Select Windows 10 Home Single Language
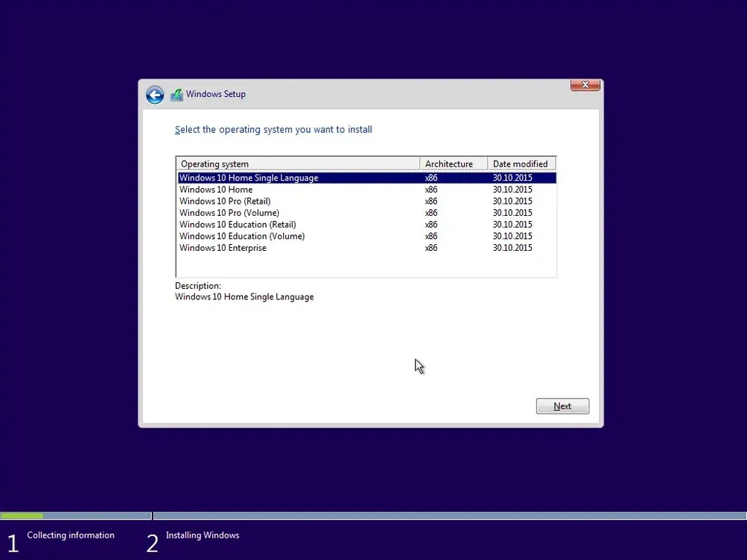The width and height of the screenshot is (747, 560). (367, 178)
